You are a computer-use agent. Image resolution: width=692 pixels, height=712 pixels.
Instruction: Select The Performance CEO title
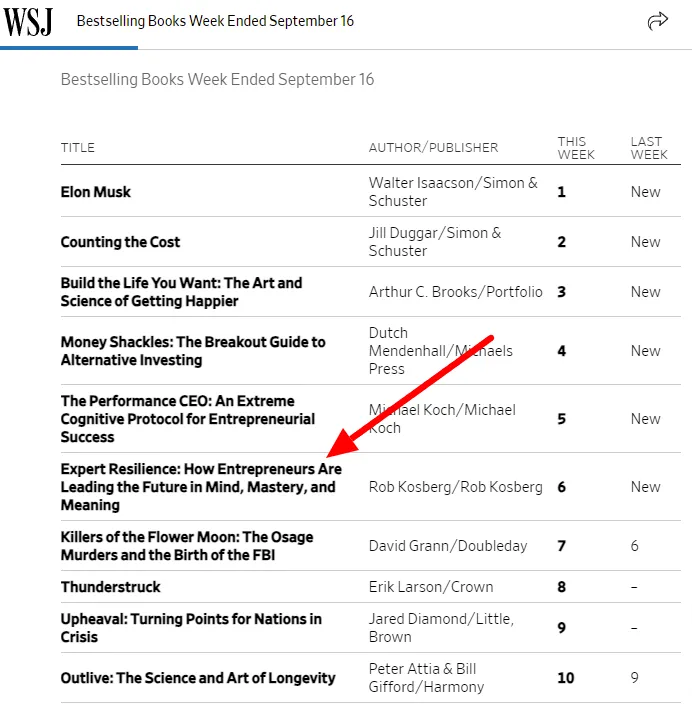188,419
